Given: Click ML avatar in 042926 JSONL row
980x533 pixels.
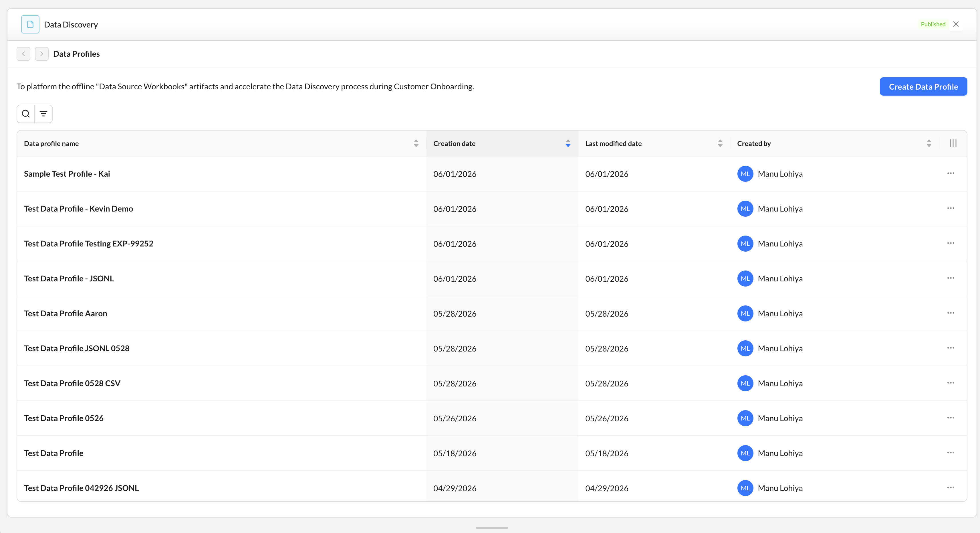Looking at the screenshot, I should coord(745,488).
